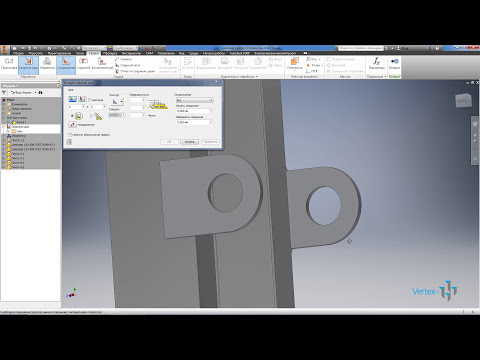Click the Machining (Обработка) ribbon tool
The height and width of the screenshot is (360, 480).
point(47,63)
